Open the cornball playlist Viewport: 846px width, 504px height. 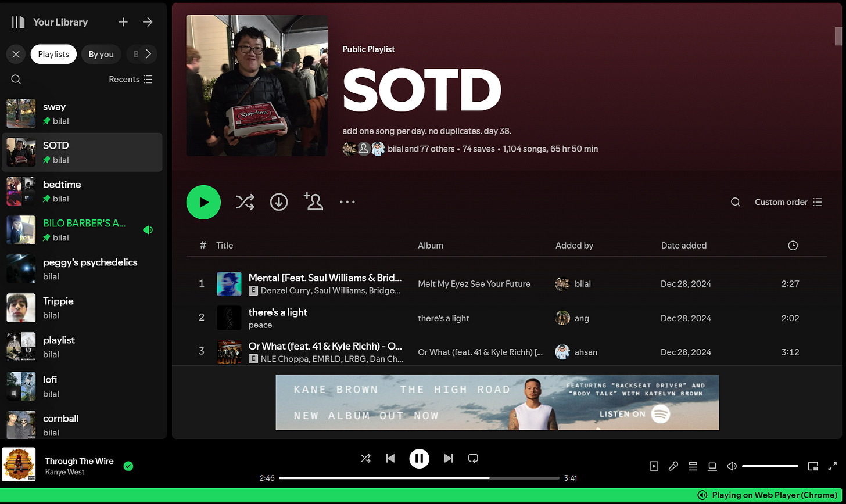[x=82, y=424]
